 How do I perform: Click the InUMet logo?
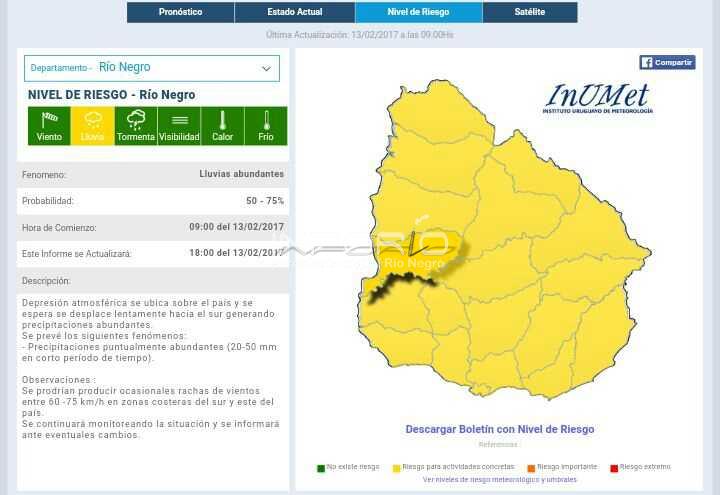coord(598,99)
